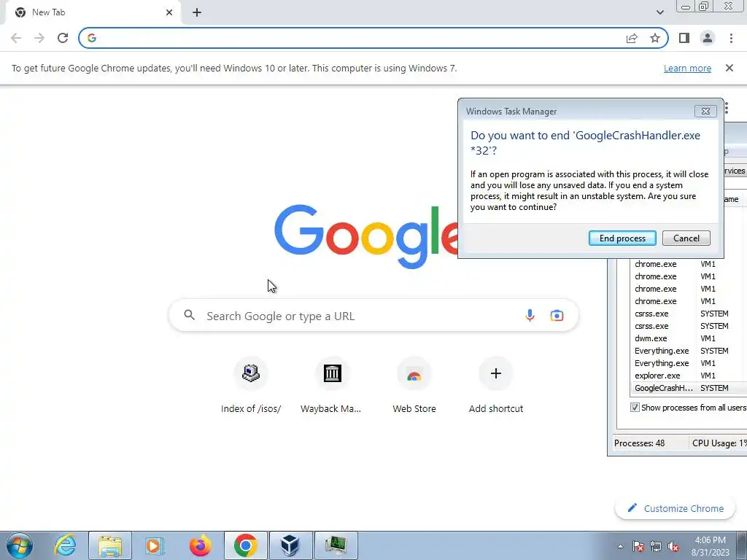Start voice search with the microphone
The height and width of the screenshot is (560, 747).
530,316
